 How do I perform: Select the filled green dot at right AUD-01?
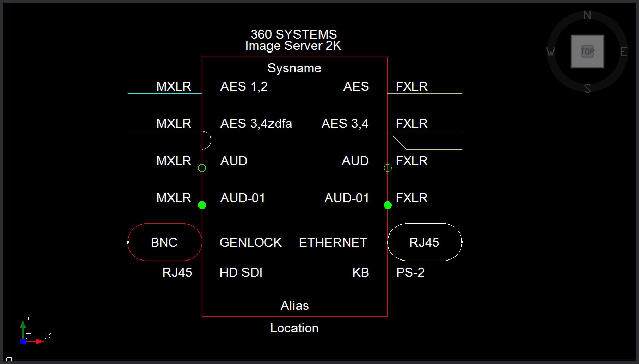click(x=388, y=205)
